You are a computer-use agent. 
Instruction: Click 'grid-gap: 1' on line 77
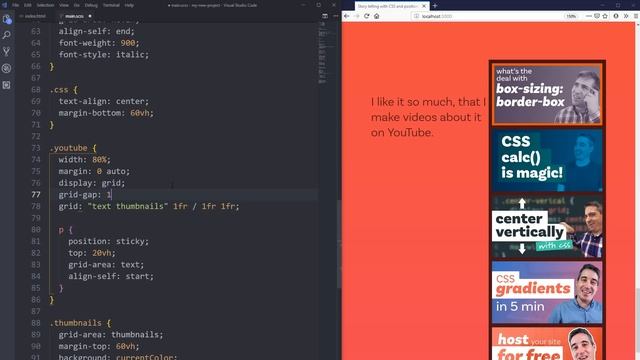pyautogui.click(x=85, y=195)
